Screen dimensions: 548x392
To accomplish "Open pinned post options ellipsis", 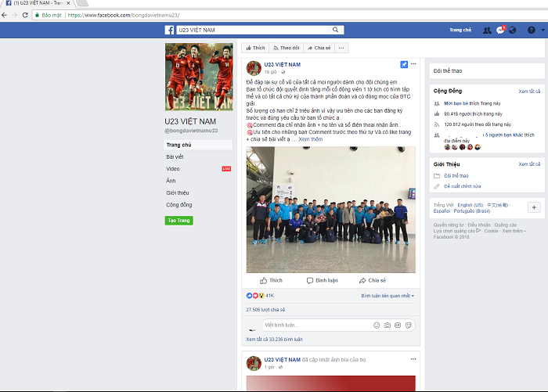I will click(413, 64).
